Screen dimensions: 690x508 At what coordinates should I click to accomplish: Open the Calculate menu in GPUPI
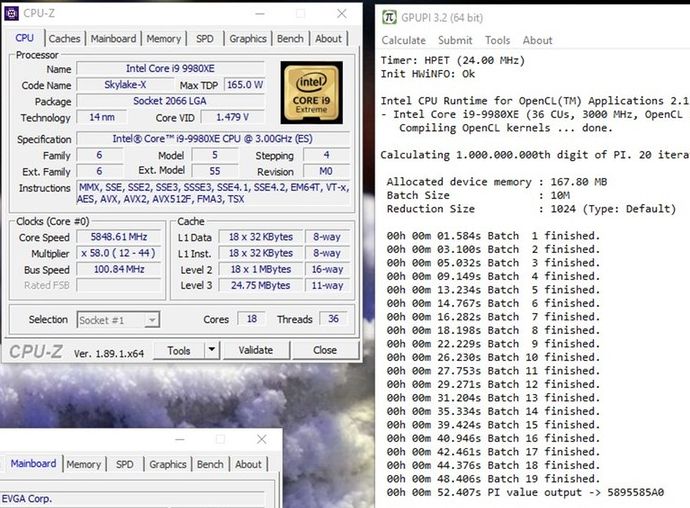pos(404,40)
